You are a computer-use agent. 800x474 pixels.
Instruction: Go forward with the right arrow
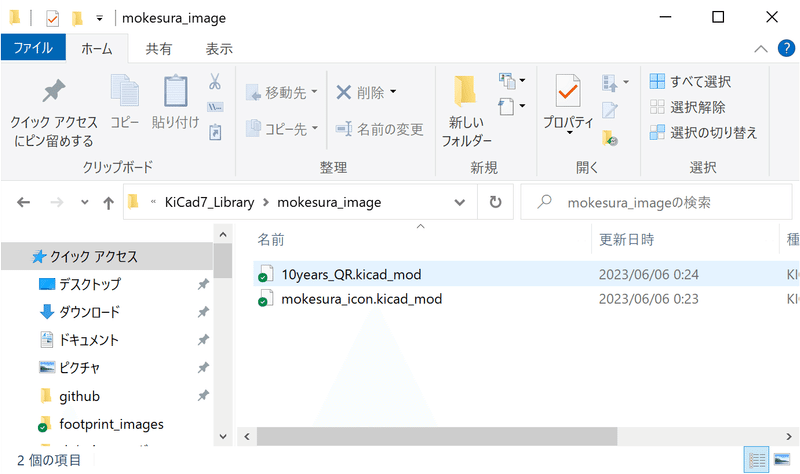coord(57,203)
